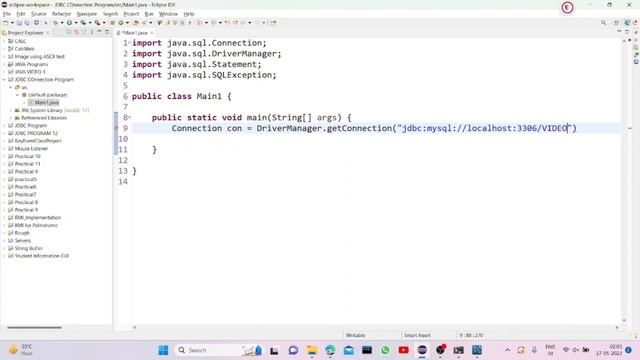This screenshot has height=360, width=640.
Task: Click the Collapse All icon in Project Explorer
Action: click(x=69, y=32)
